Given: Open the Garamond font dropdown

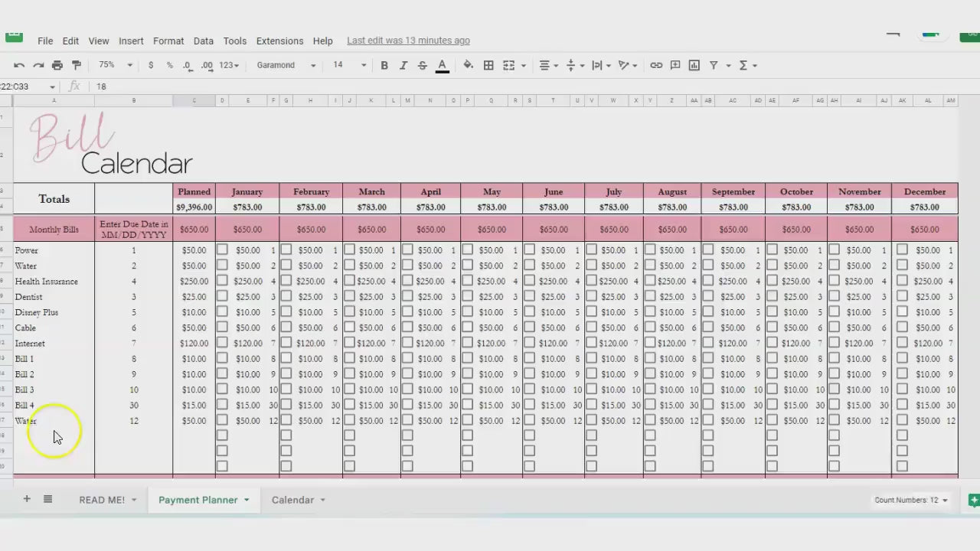Looking at the screenshot, I should (286, 65).
